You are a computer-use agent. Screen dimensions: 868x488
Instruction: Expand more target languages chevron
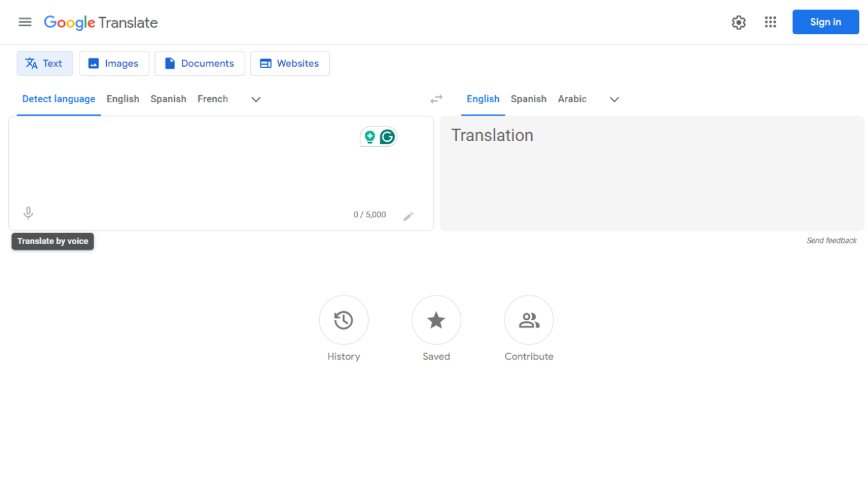(x=614, y=99)
